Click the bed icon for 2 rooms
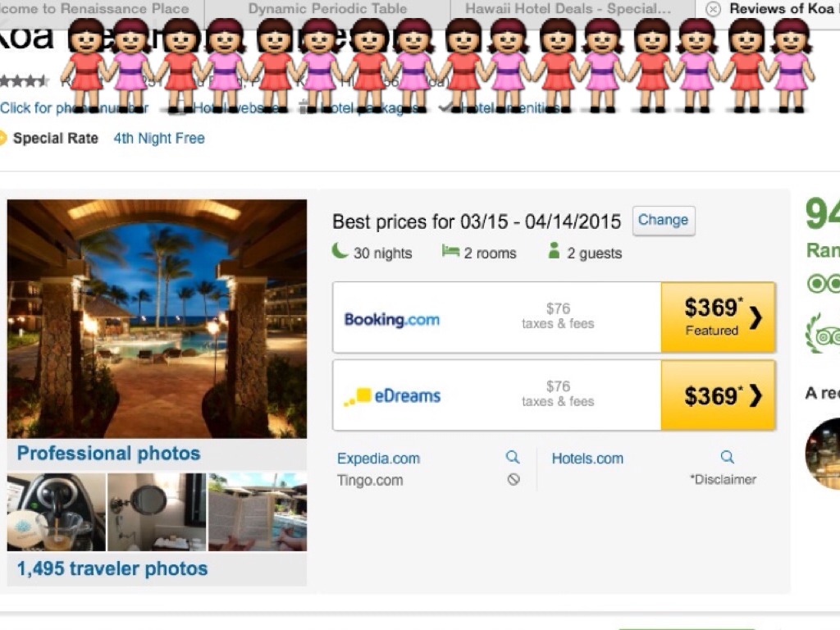The image size is (840, 630). pyautogui.click(x=450, y=251)
